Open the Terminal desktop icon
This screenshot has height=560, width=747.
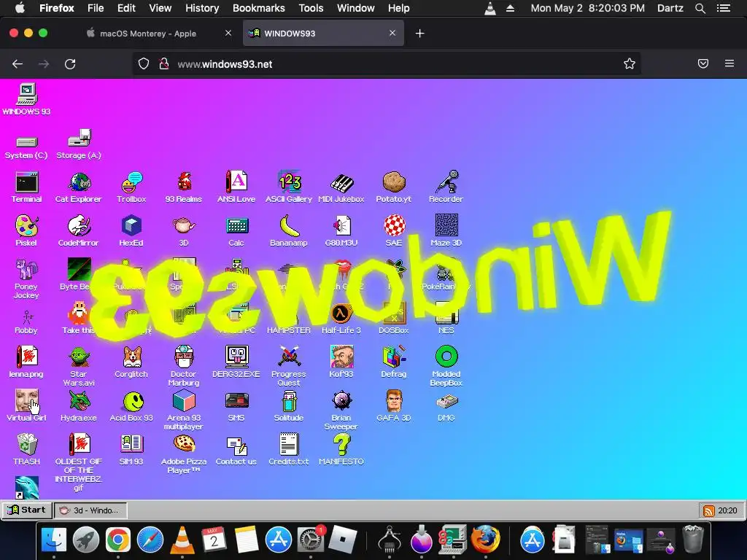coord(27,182)
